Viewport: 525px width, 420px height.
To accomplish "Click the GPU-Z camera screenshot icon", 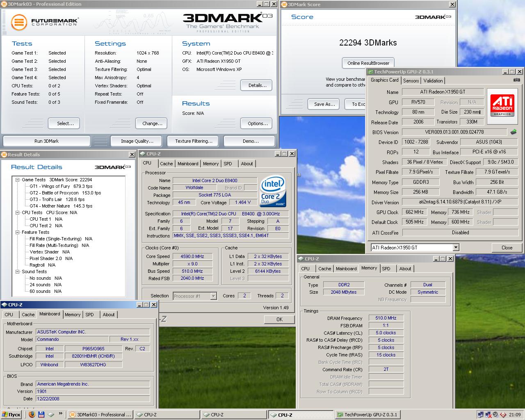I will click(517, 80).
